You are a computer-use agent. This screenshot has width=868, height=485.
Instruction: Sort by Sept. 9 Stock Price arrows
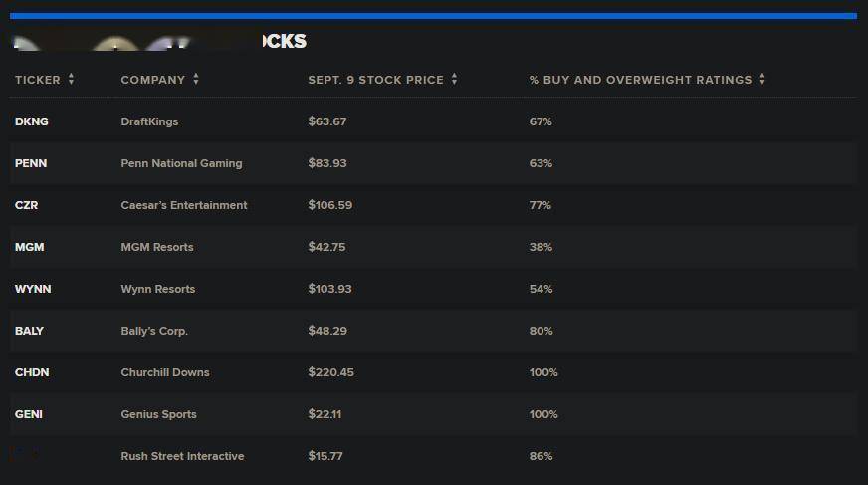point(454,79)
